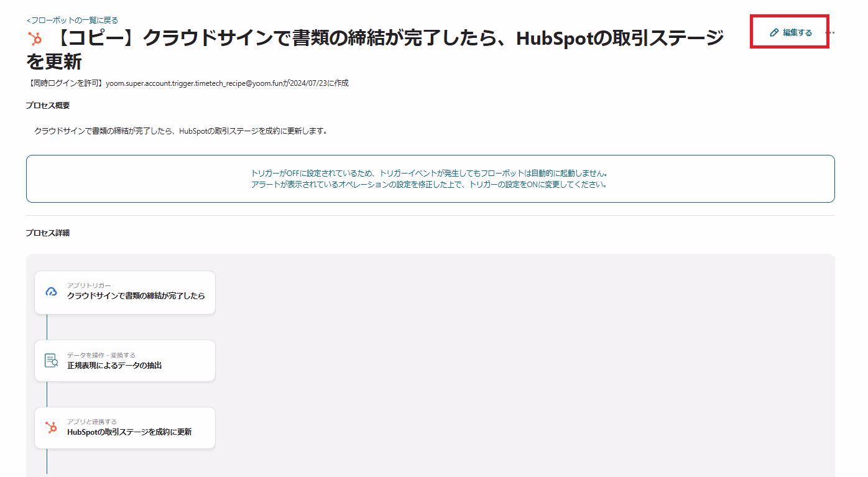Screen dimensions: 868x477
Task: Click the アプリトリガー label
Action: point(89,285)
